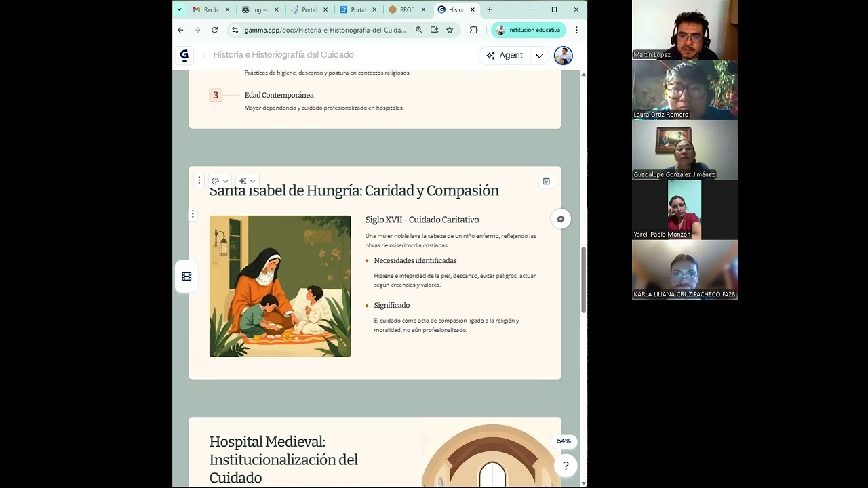Click the document title Historia e Historiografía
868x488 pixels.
[283, 55]
